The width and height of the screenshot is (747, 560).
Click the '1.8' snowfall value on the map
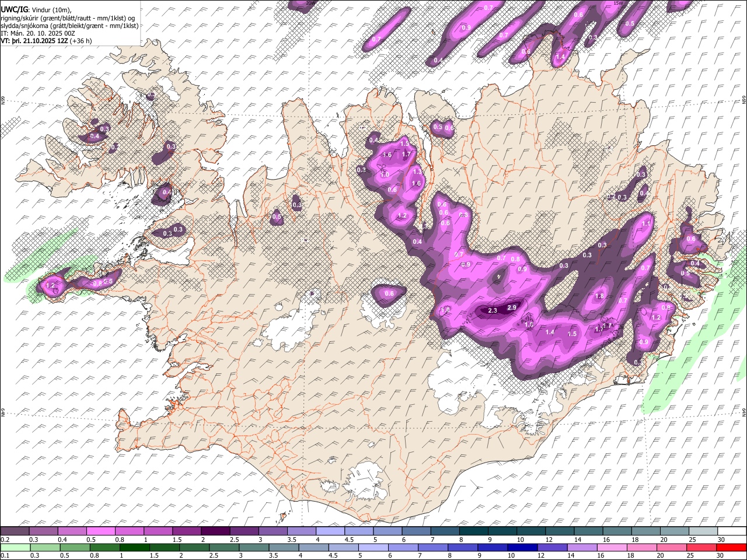coord(599,296)
